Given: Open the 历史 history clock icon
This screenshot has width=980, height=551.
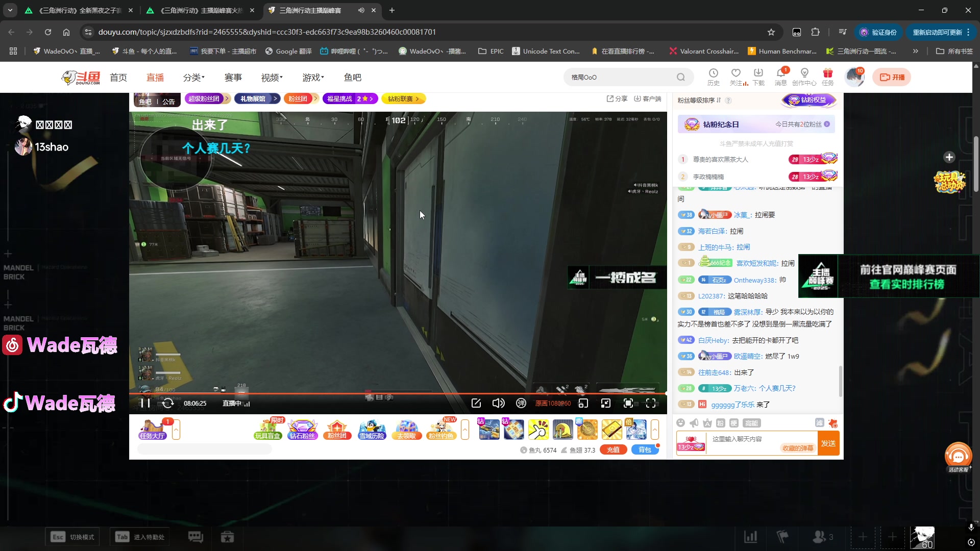Looking at the screenshot, I should tap(713, 73).
